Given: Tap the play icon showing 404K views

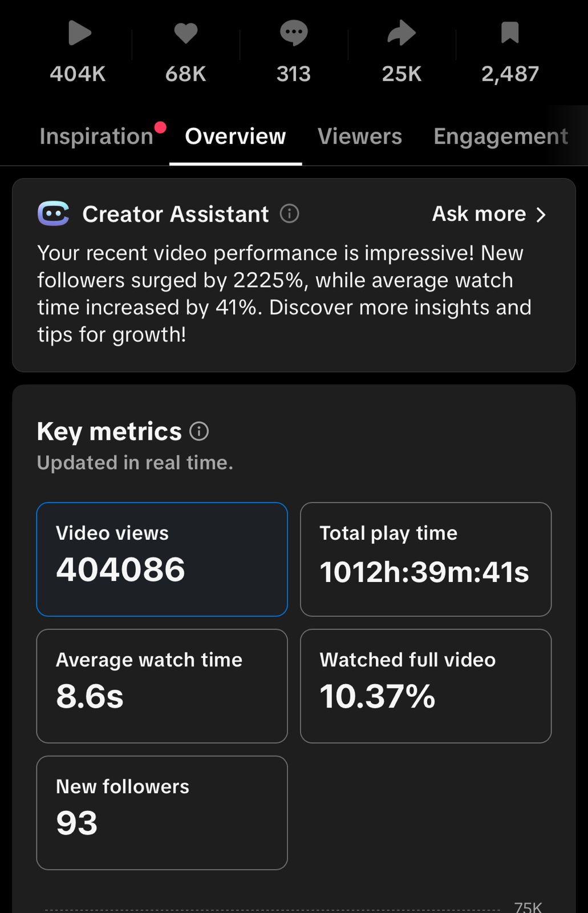Looking at the screenshot, I should pos(79,33).
